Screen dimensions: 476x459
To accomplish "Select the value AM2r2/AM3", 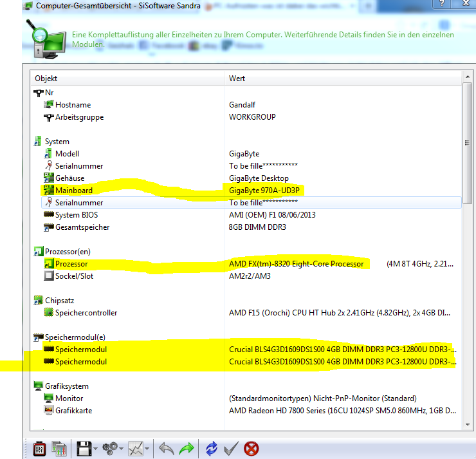I will [250, 276].
